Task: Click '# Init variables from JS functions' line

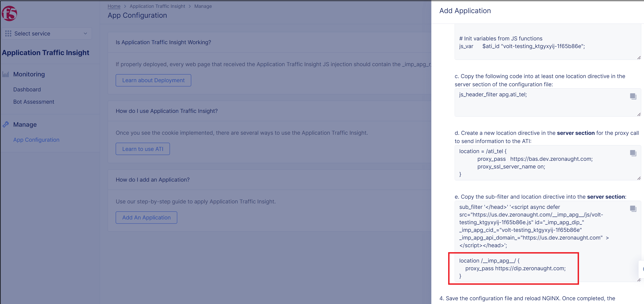Action: click(501, 39)
